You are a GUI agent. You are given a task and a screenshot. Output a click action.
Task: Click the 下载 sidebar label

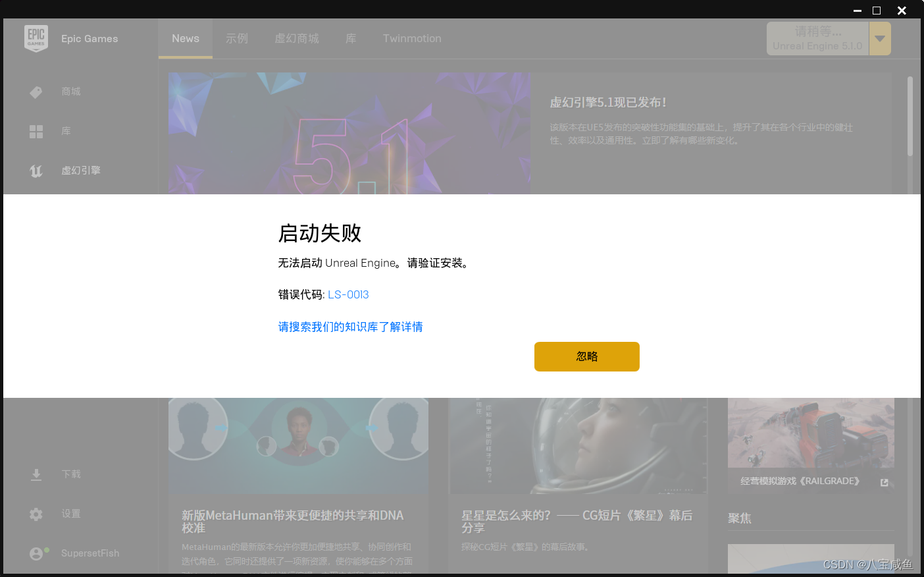(x=71, y=474)
